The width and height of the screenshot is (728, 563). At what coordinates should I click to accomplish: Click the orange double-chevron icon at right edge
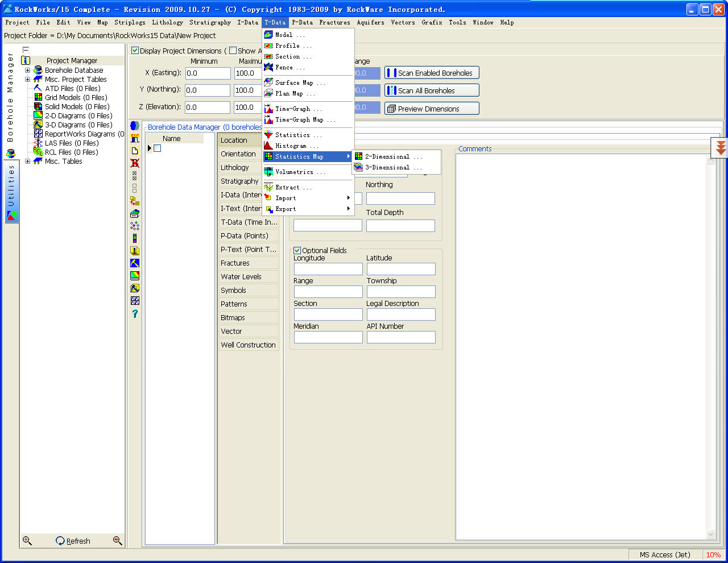click(x=721, y=148)
